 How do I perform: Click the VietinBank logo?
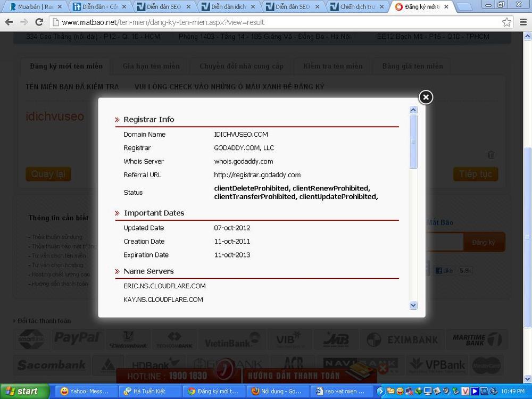coord(232,340)
